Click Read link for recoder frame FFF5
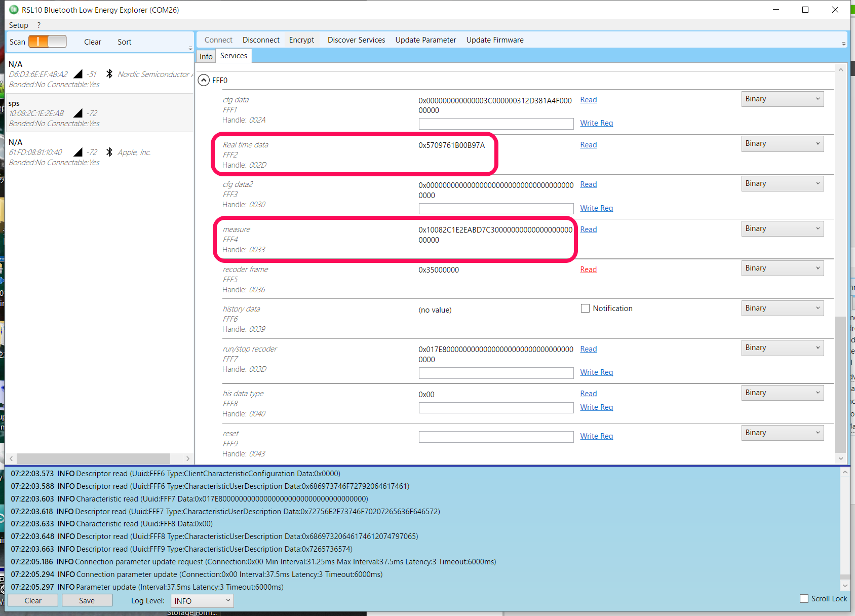855x616 pixels. [x=589, y=269]
